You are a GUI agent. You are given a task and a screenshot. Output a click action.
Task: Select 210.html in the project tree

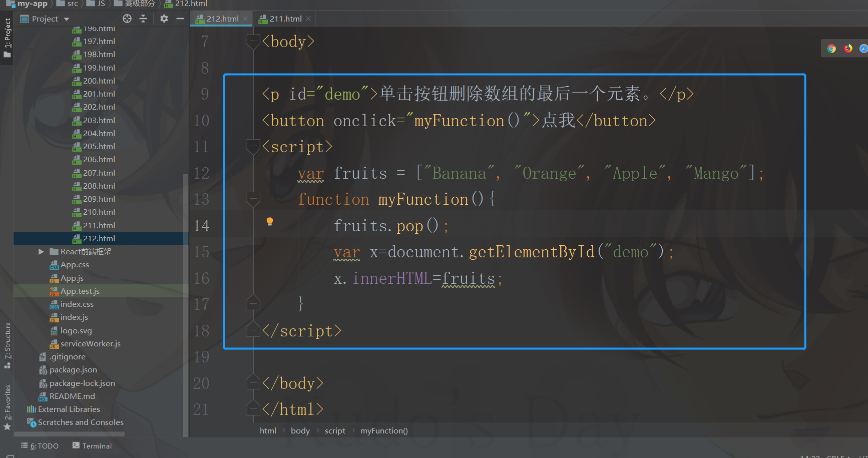(x=99, y=212)
